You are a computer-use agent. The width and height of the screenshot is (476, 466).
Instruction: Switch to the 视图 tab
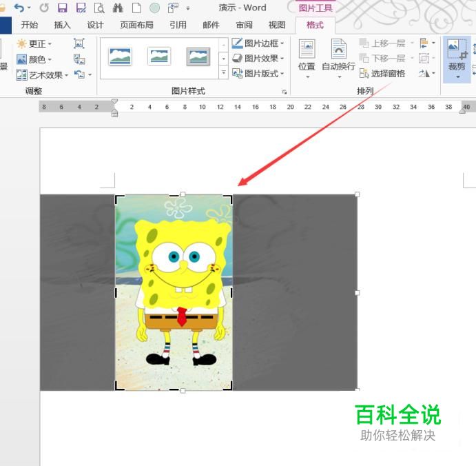click(x=277, y=25)
